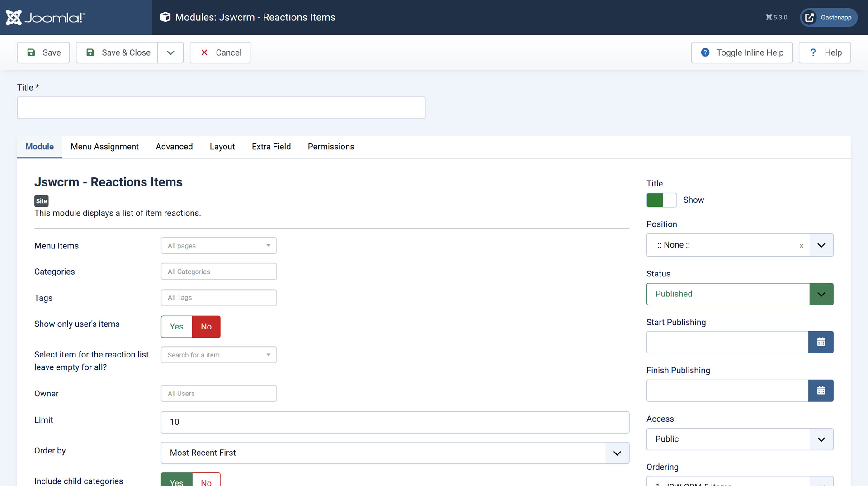Click the Joomla! logo in header
Image resolution: width=868 pixels, height=486 pixels.
click(x=45, y=17)
